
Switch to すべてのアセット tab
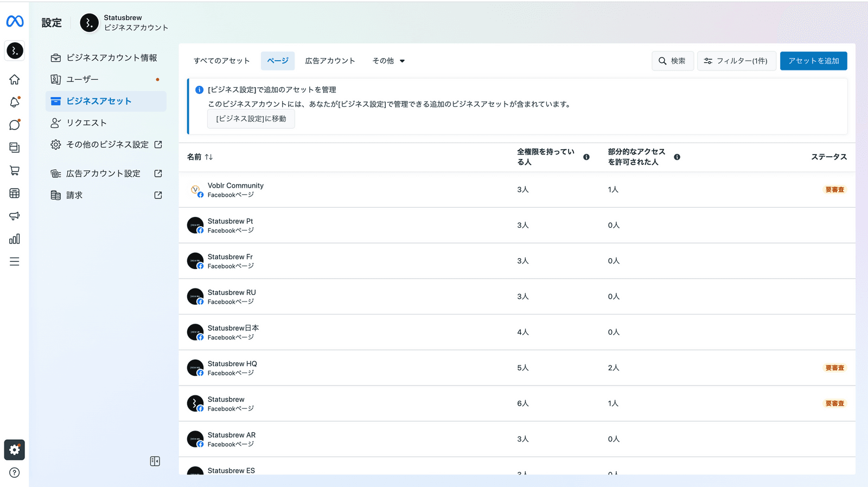click(221, 61)
